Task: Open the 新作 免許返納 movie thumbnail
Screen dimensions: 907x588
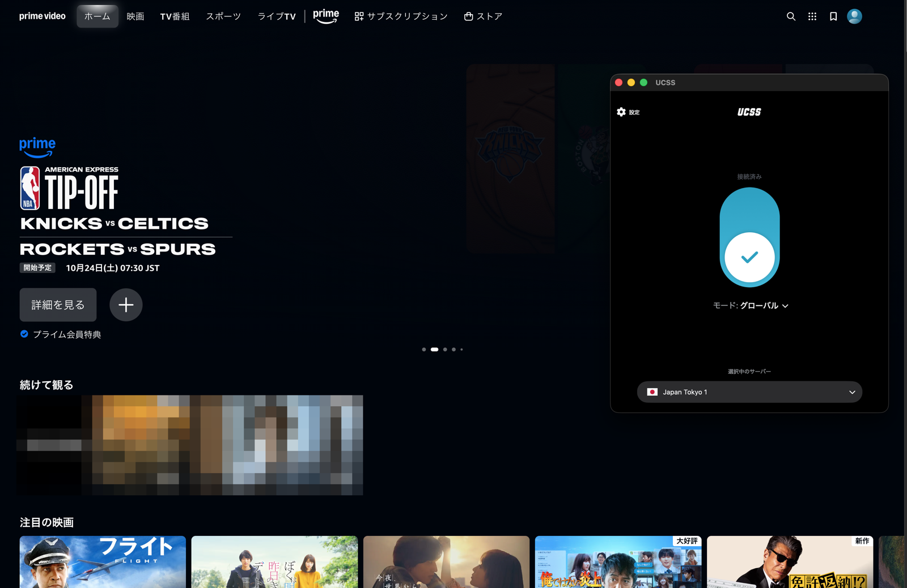Action: coord(790,562)
